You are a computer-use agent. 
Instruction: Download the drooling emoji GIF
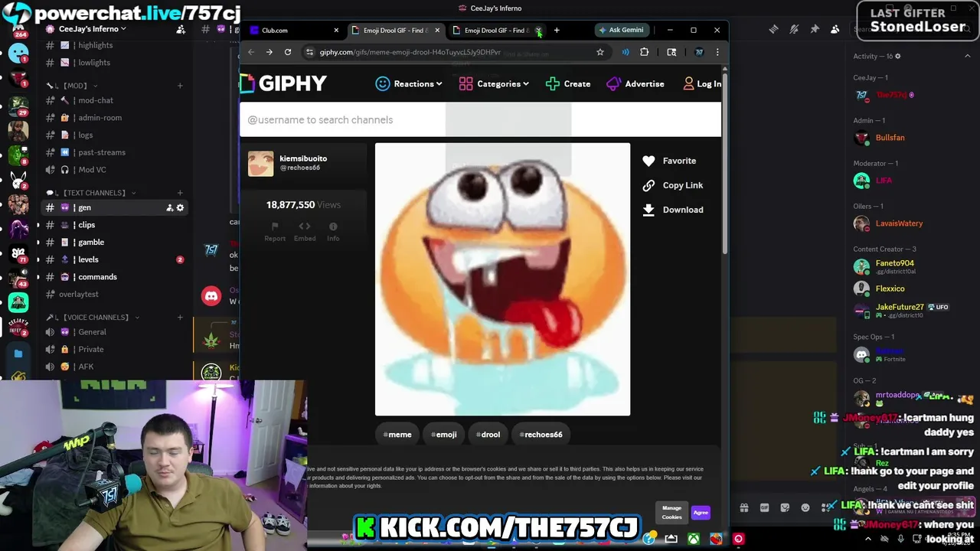click(x=672, y=210)
